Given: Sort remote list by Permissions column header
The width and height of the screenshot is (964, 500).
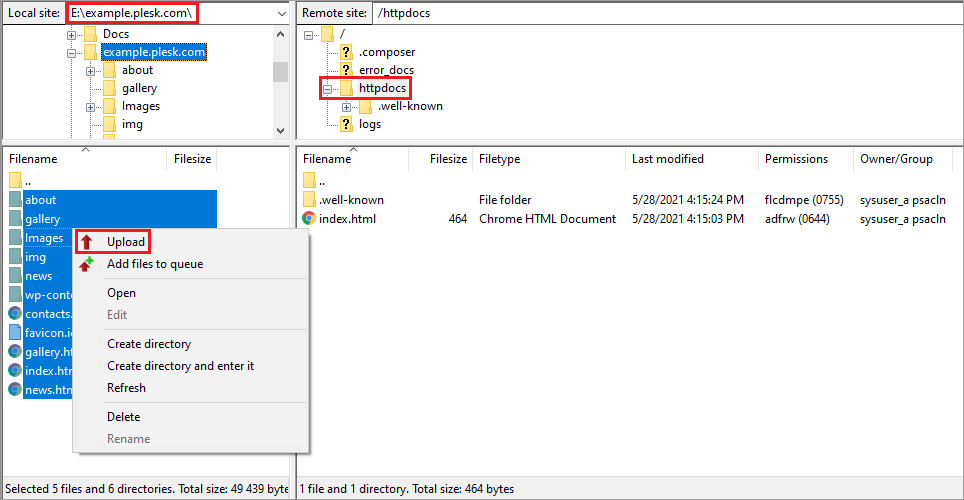Looking at the screenshot, I should (796, 159).
